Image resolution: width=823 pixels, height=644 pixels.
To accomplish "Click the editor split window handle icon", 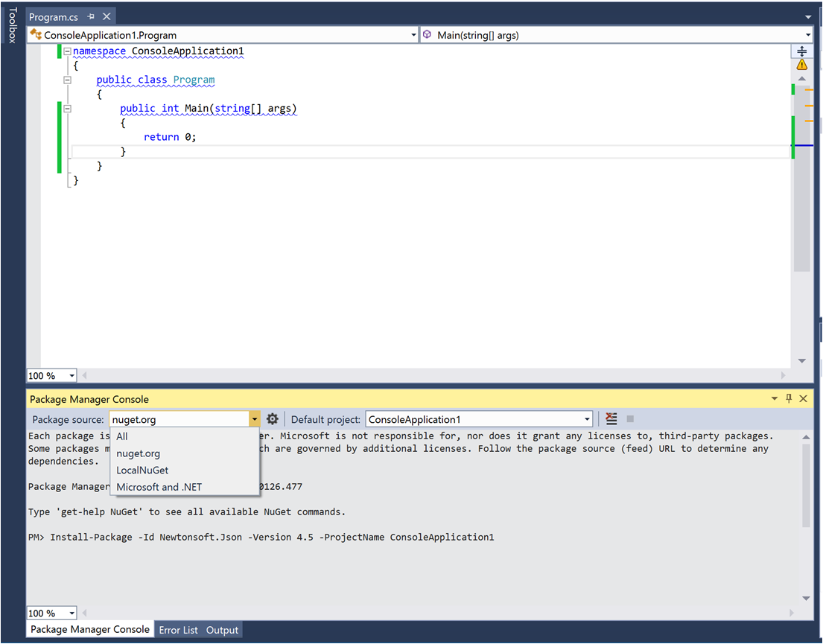I will [x=801, y=51].
